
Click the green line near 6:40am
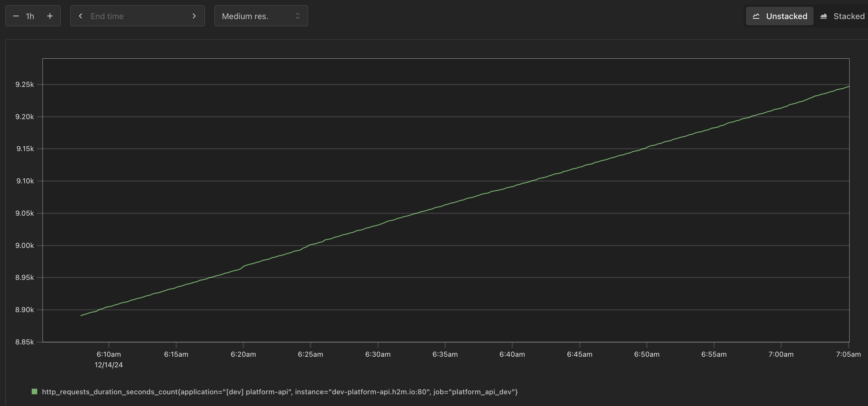point(512,187)
